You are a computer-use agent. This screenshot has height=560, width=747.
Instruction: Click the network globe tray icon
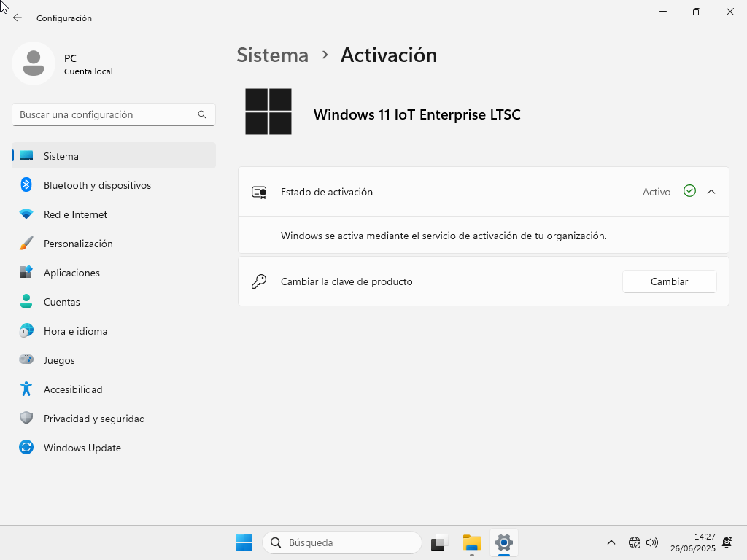635,542
